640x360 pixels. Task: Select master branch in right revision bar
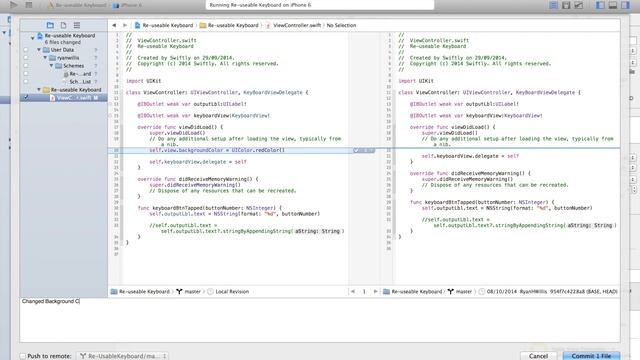(x=464, y=291)
